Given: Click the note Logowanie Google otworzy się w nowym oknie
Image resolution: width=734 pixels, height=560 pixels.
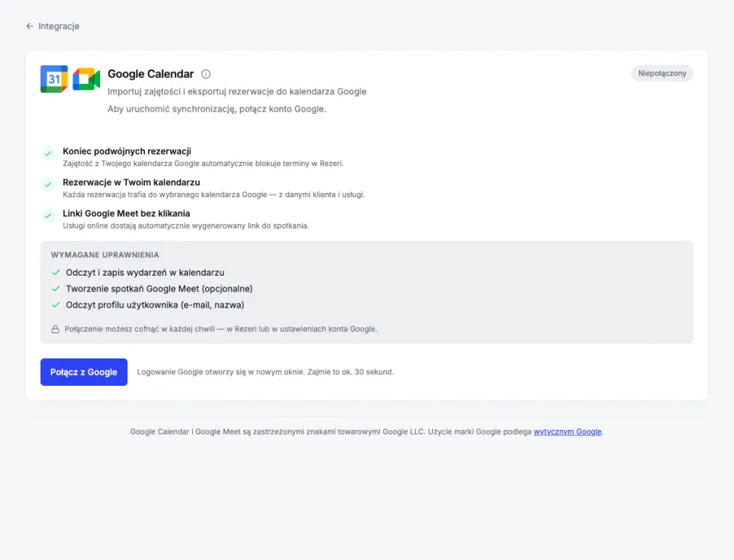Looking at the screenshot, I should (265, 372).
